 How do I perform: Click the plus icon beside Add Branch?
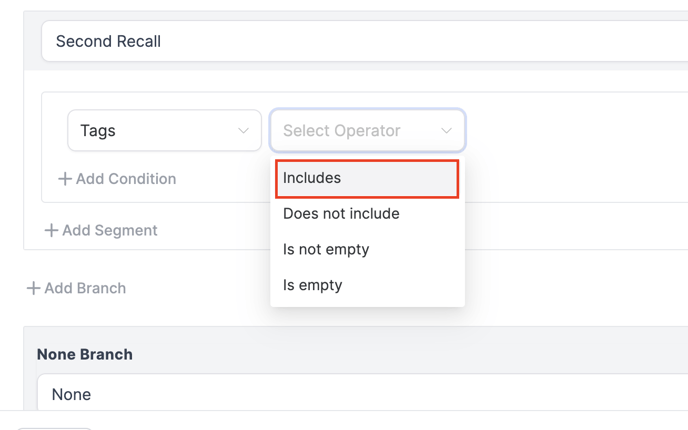[33, 289]
